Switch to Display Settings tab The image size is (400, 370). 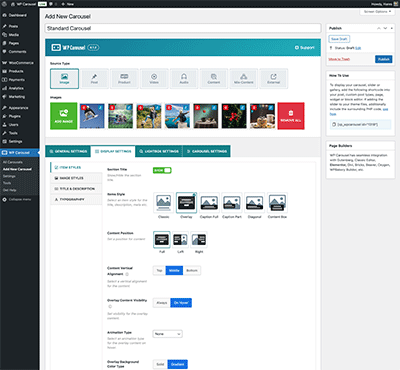click(x=113, y=151)
